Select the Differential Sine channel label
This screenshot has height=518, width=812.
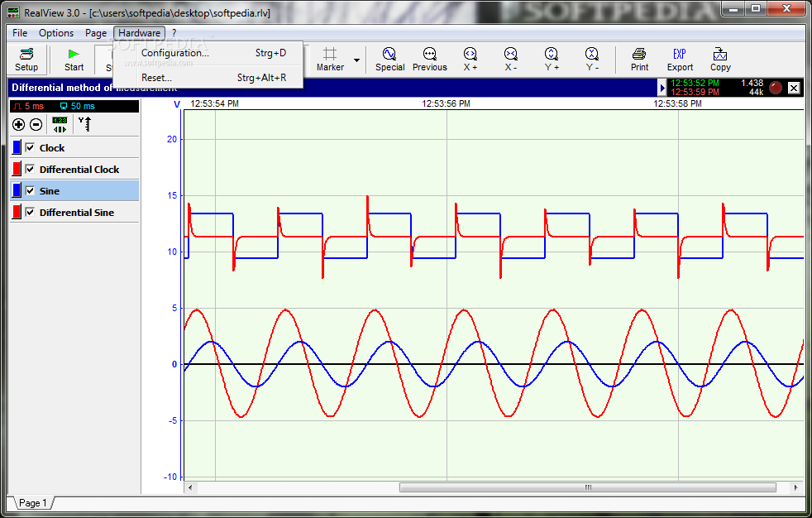[77, 213]
